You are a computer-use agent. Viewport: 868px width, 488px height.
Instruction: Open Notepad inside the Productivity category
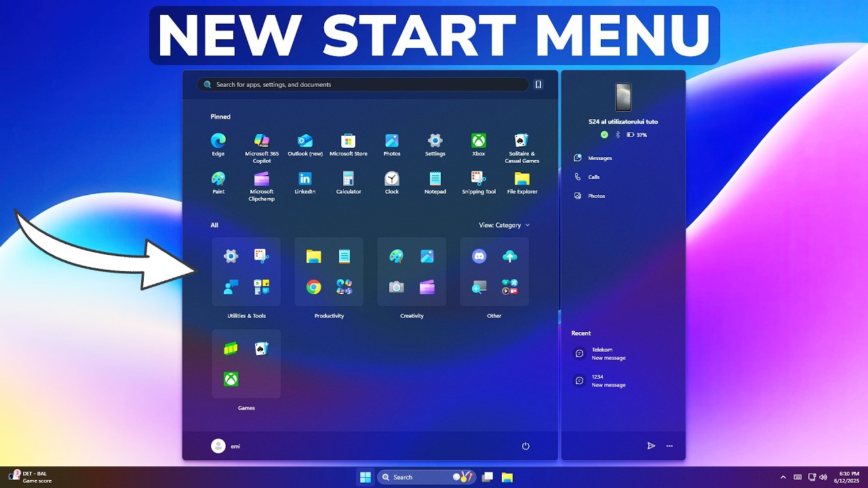coord(344,256)
